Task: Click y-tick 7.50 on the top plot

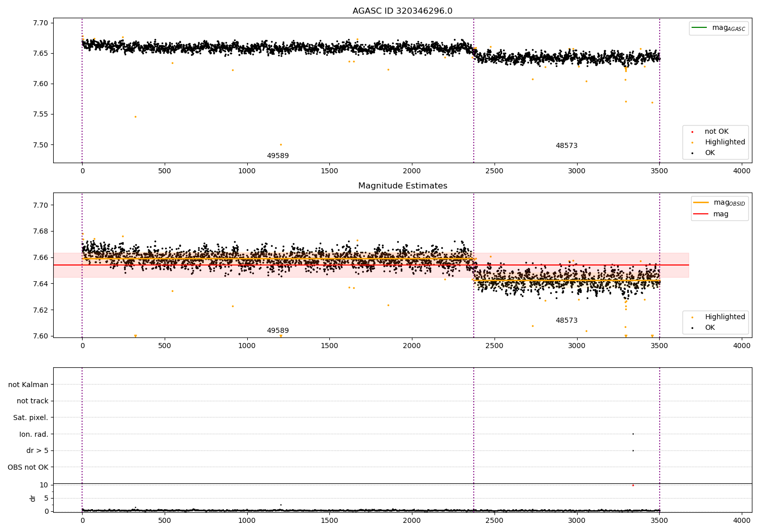Action: pos(41,145)
